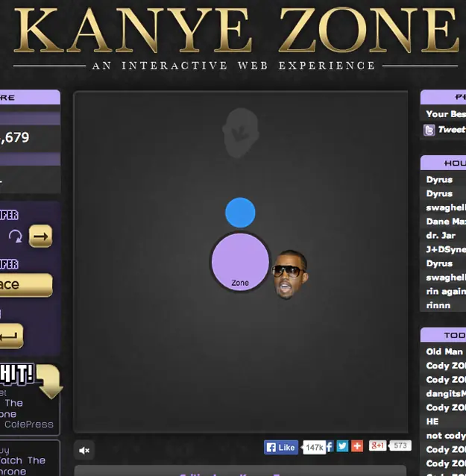
Task: Click the 147k like counter
Action: click(x=314, y=448)
